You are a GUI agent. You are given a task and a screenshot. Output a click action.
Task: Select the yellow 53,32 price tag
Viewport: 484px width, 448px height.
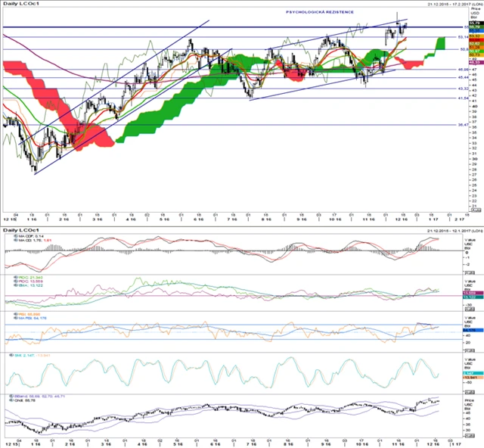coord(476,36)
